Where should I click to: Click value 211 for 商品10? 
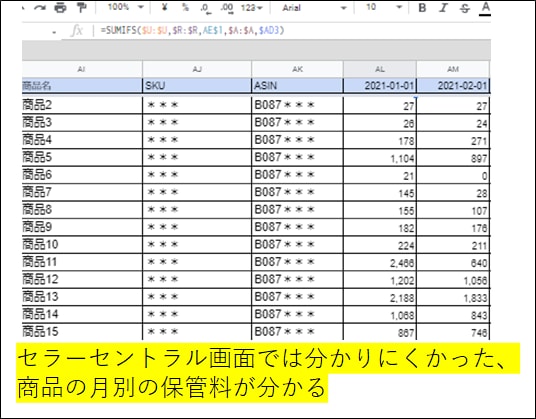453,244
